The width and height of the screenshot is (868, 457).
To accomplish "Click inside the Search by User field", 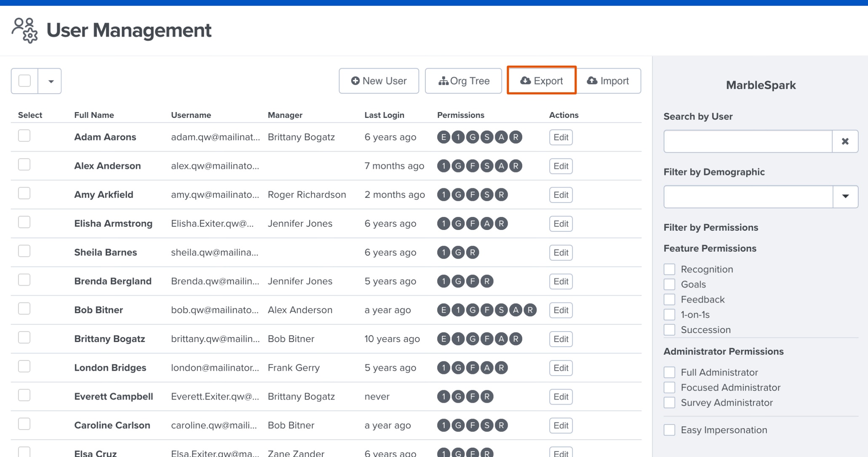I will (x=748, y=141).
